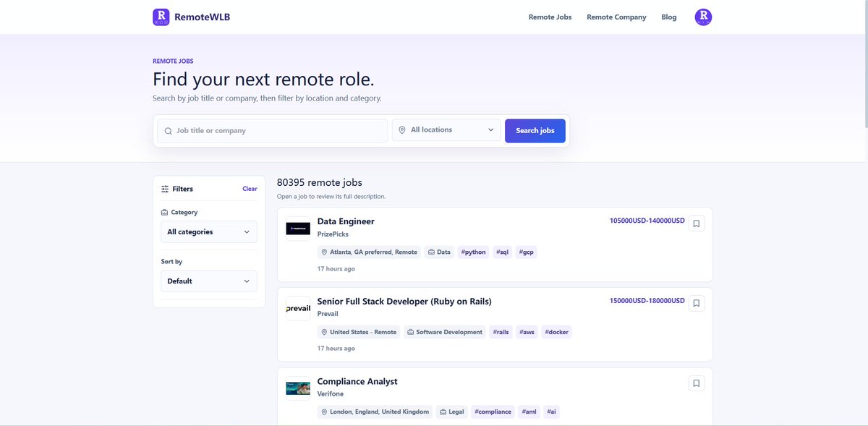Open the Sort by Default dropdown
Screen dimensions: 868x426
coord(209,281)
